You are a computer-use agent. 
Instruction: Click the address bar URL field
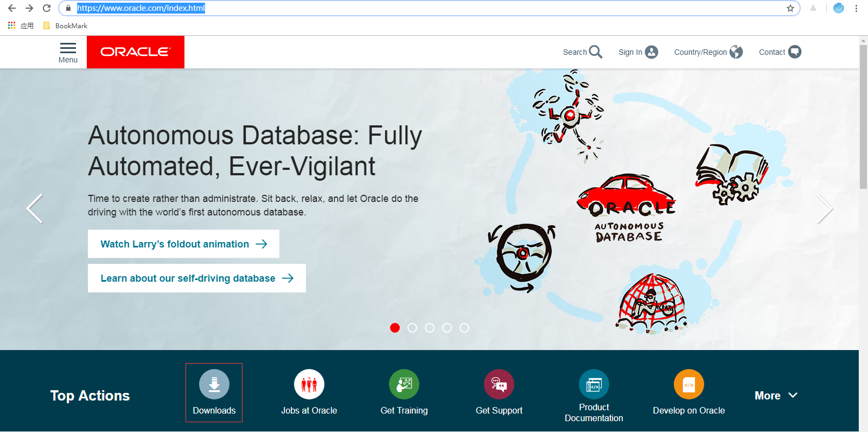coord(429,8)
